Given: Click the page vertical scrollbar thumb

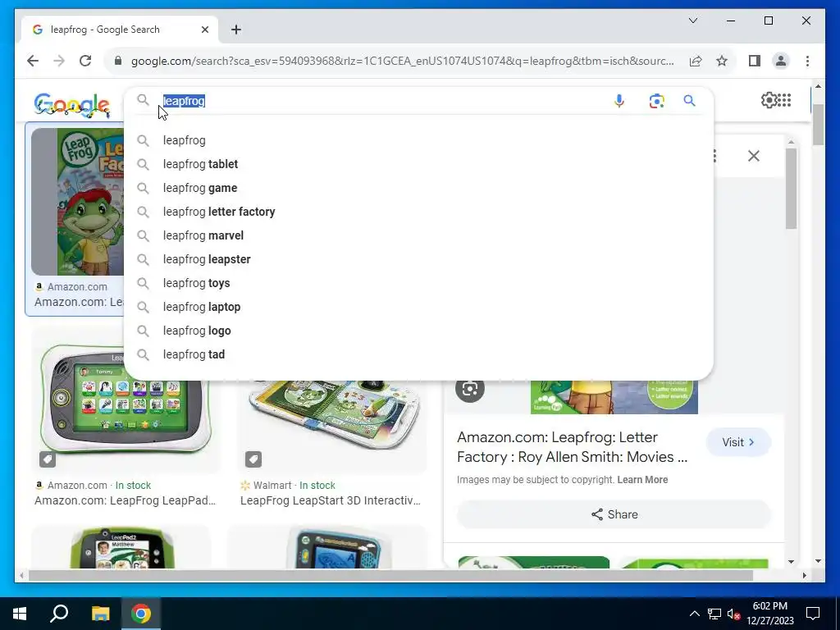Looking at the screenshot, I should click(818, 125).
